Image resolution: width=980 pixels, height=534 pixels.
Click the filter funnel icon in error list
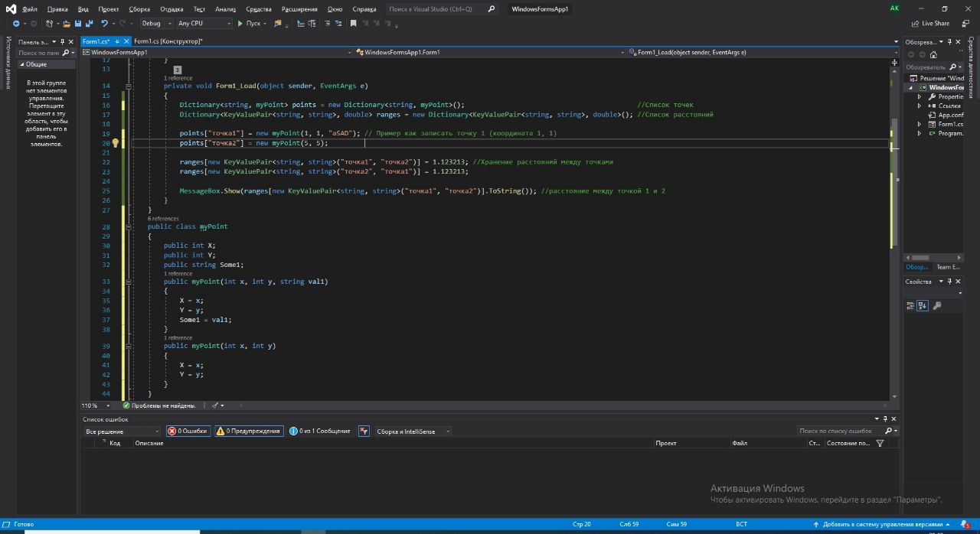(880, 443)
